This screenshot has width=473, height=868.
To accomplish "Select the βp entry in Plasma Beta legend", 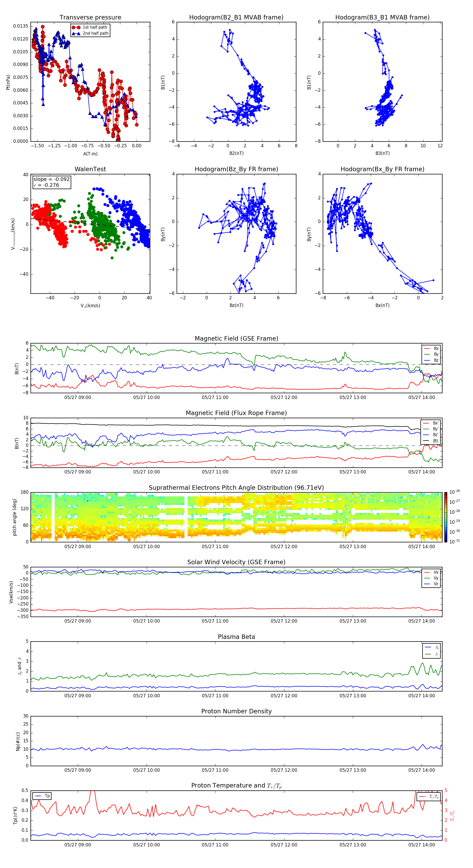I will coord(432,647).
